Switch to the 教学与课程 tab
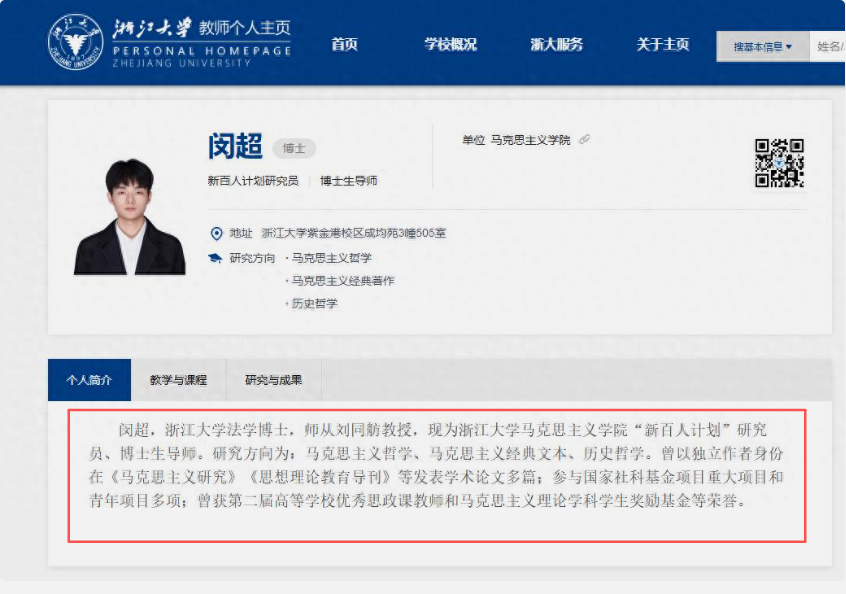Image resolution: width=846 pixels, height=594 pixels. point(179,380)
